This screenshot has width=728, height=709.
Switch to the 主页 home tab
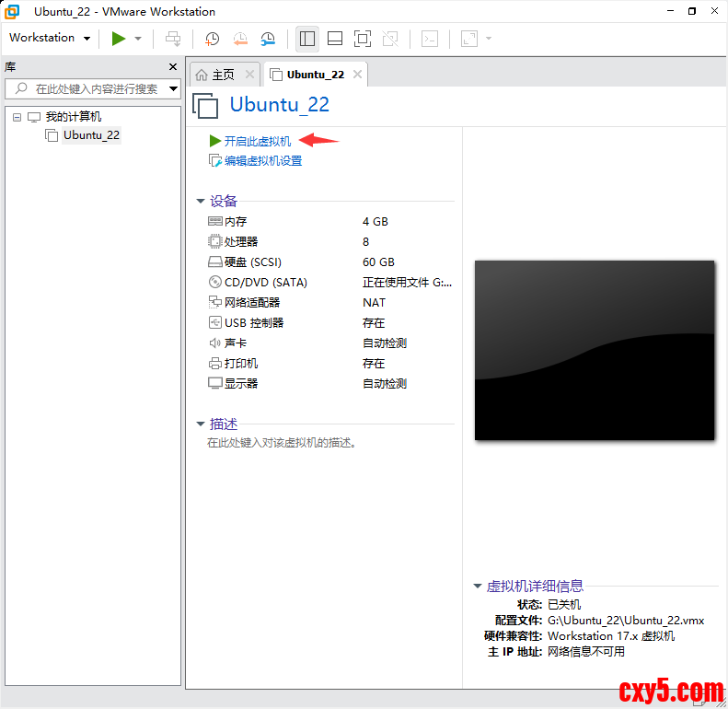[215, 75]
